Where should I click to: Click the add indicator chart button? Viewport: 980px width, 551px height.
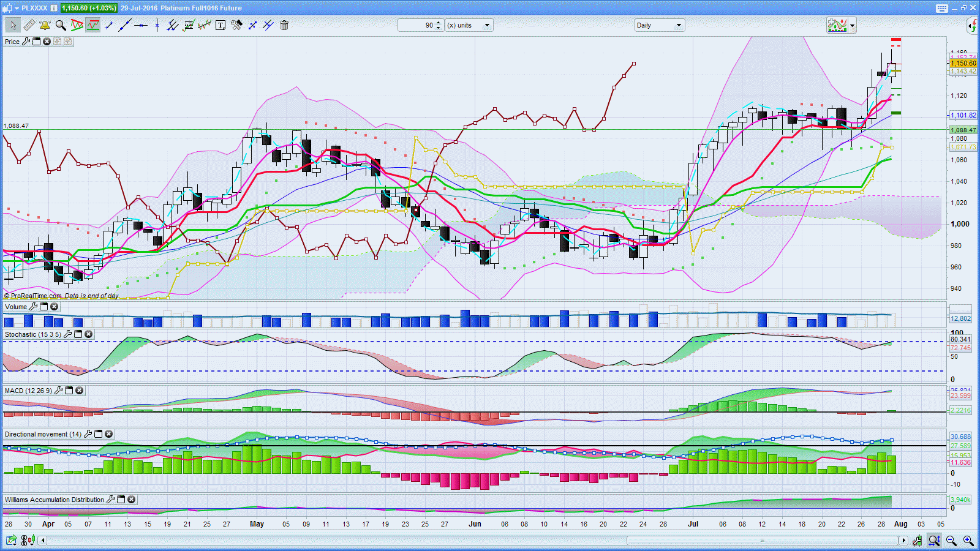[837, 25]
